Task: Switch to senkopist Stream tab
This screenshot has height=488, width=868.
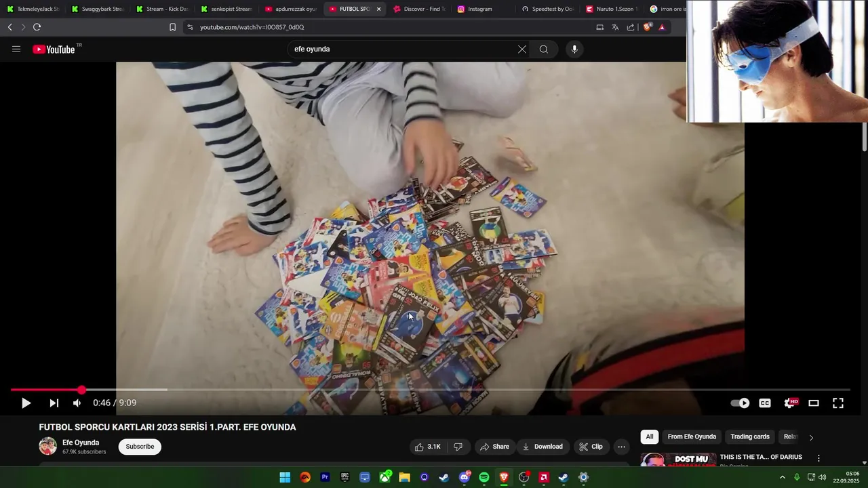Action: coord(226,9)
